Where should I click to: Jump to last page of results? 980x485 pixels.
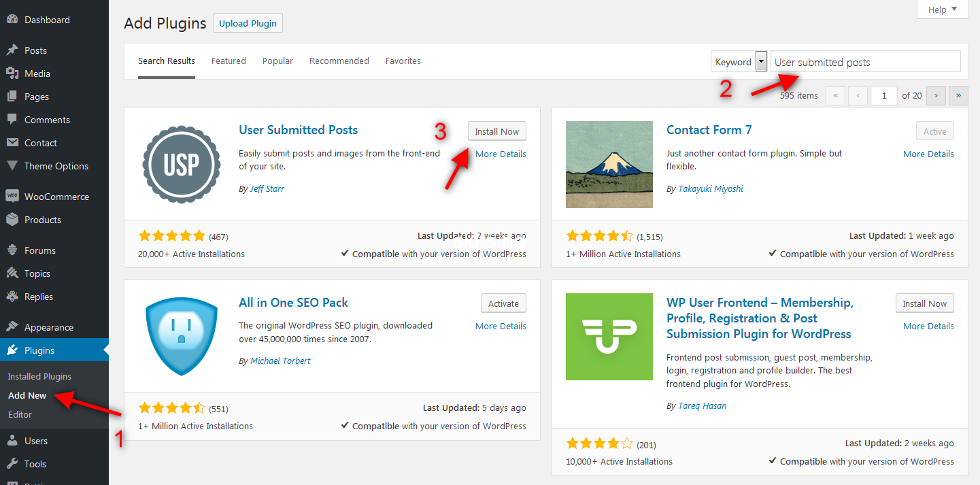[x=958, y=96]
